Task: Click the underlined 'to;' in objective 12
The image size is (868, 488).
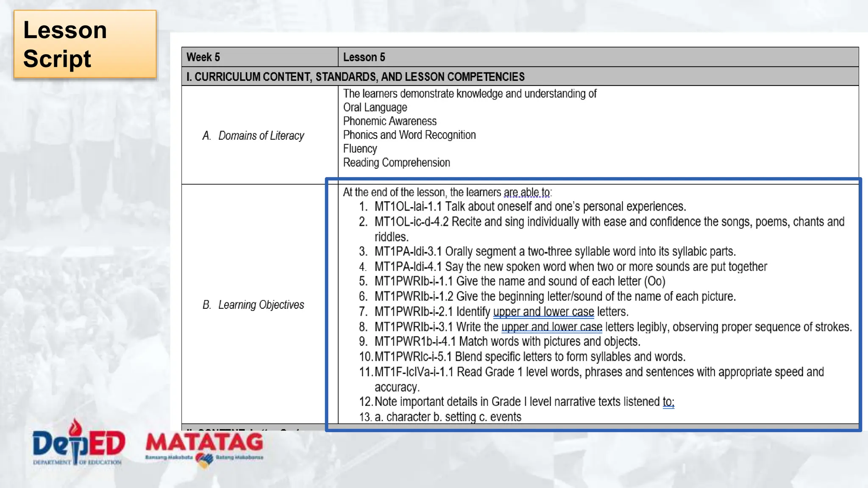Action: click(668, 402)
